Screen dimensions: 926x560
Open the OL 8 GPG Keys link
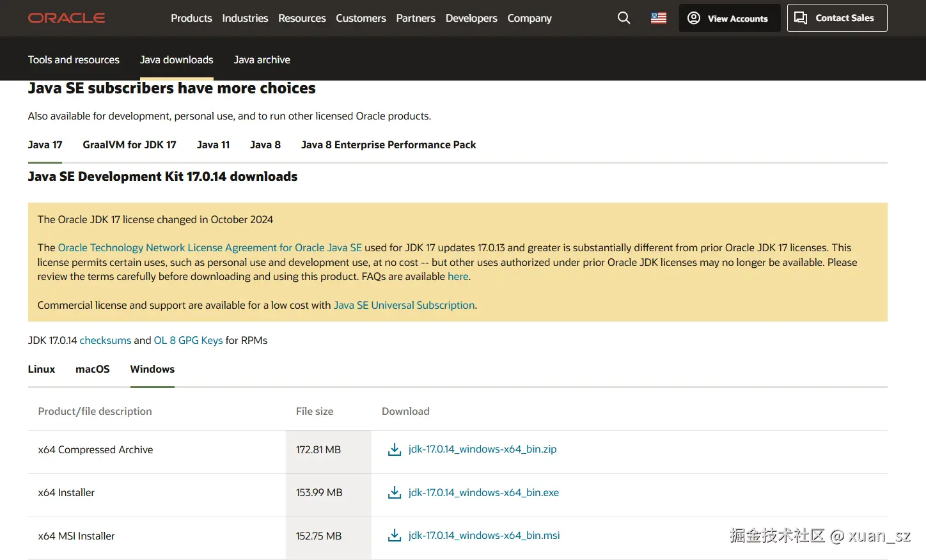point(189,340)
